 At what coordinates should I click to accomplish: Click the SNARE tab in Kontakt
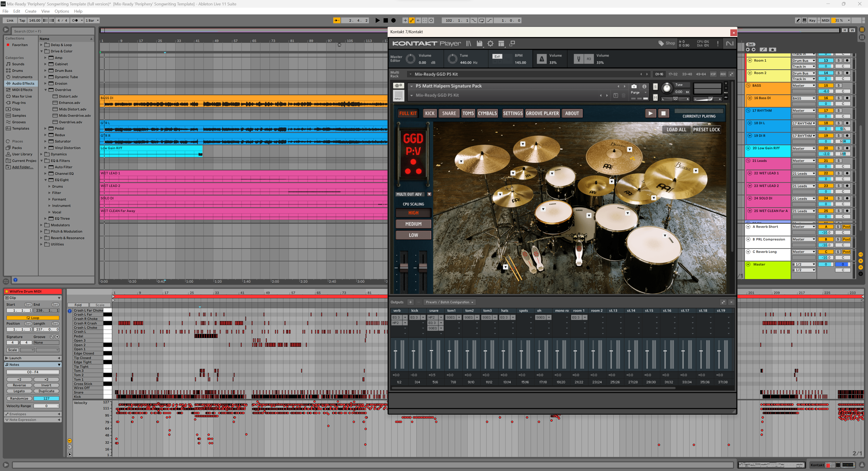[x=447, y=113]
